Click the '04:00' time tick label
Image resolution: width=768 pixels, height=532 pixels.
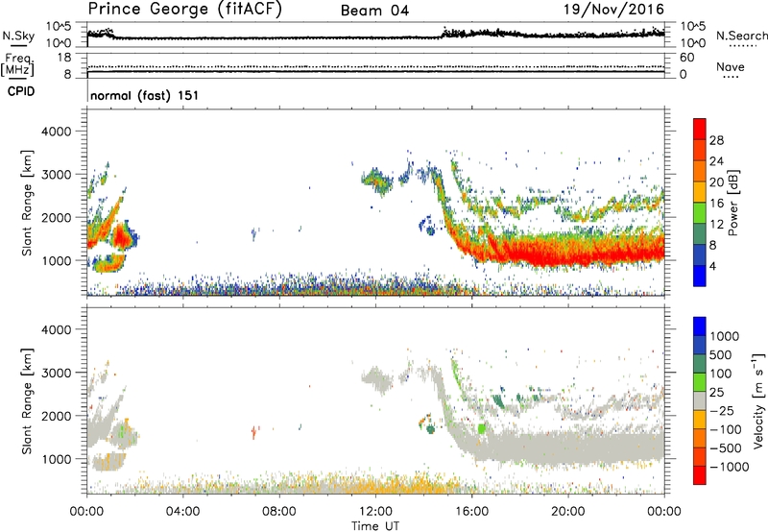182,512
